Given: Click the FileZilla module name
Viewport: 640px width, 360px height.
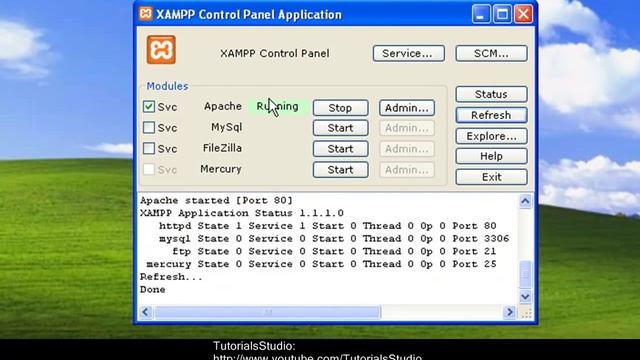Looking at the screenshot, I should [x=222, y=148].
